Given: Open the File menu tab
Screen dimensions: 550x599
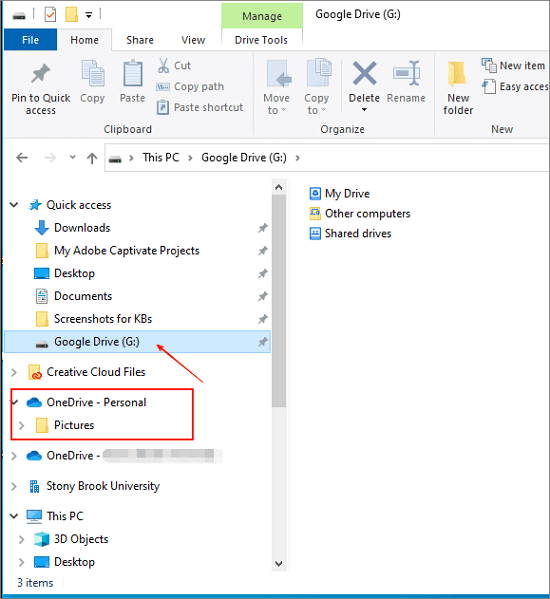Looking at the screenshot, I should point(31,40).
